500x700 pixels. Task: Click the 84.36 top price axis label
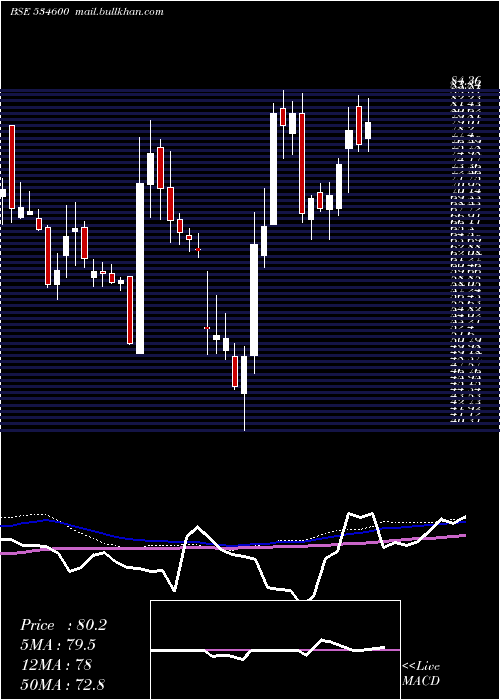[466, 81]
